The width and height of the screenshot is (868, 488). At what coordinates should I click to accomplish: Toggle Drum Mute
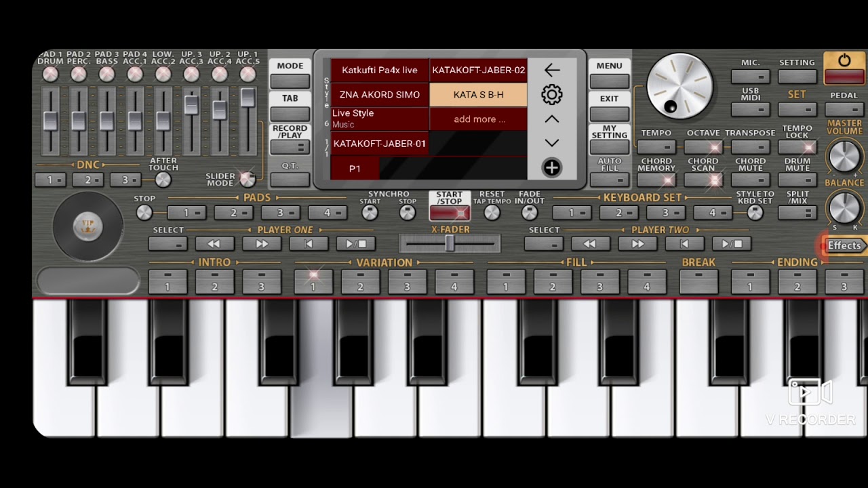tap(797, 180)
